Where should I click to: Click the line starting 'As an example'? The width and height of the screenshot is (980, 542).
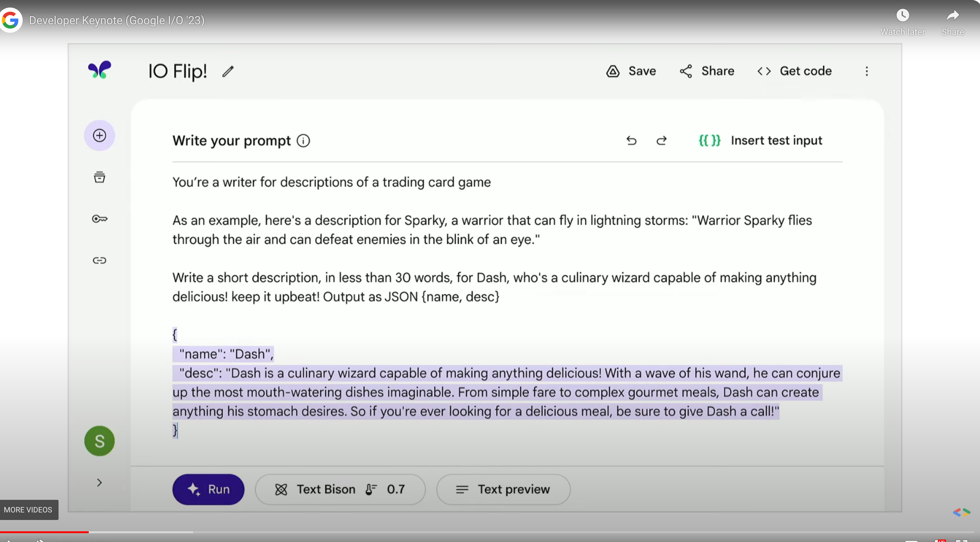pyautogui.click(x=492, y=221)
